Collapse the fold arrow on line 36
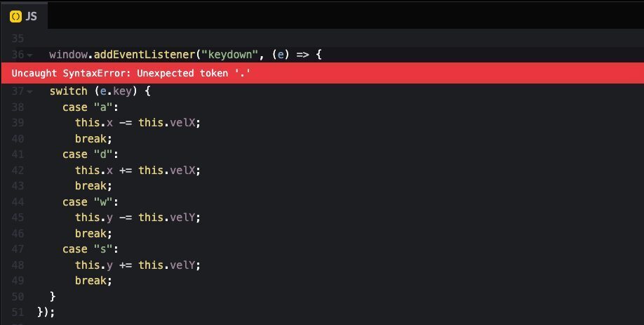Screen dimensions: 644x325 pos(29,55)
